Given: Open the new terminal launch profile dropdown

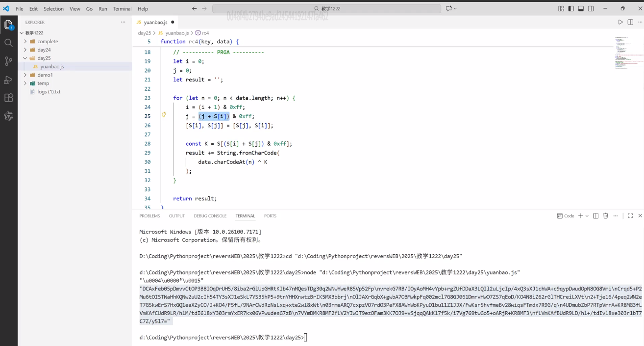Looking at the screenshot, I should point(587,216).
